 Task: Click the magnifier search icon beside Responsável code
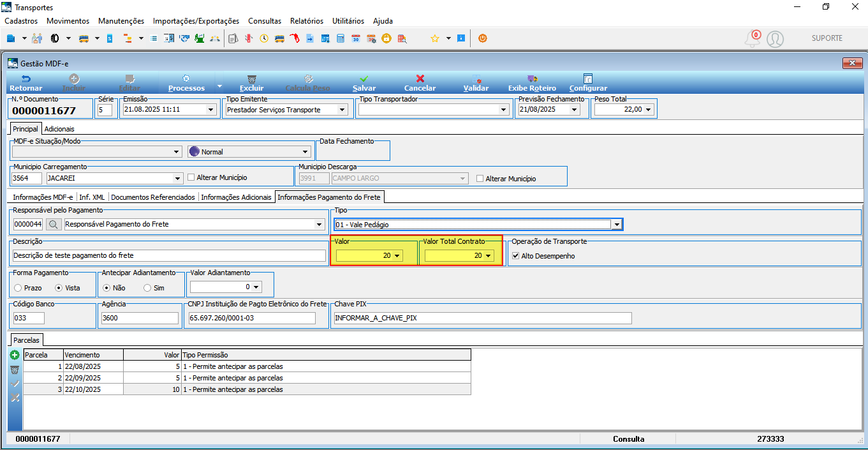[x=54, y=224]
